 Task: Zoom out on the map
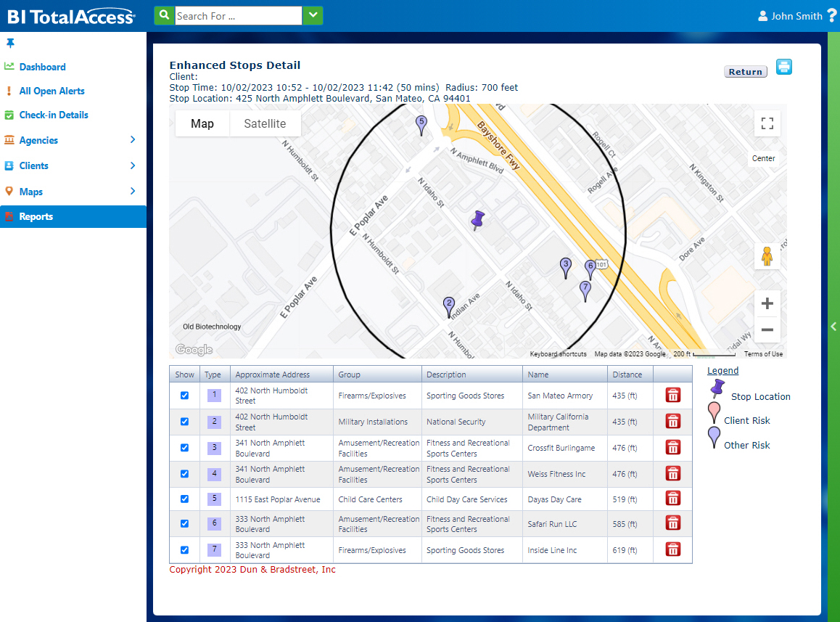click(767, 330)
